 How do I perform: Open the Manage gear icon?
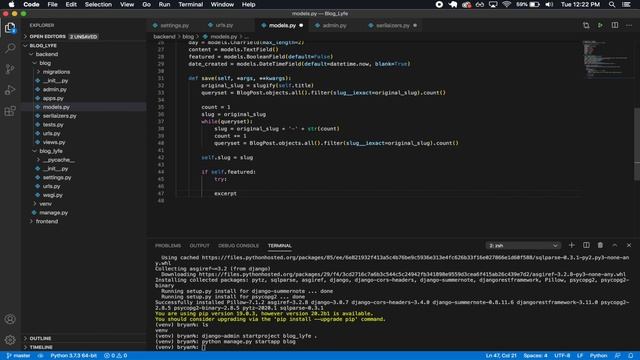[x=10, y=340]
